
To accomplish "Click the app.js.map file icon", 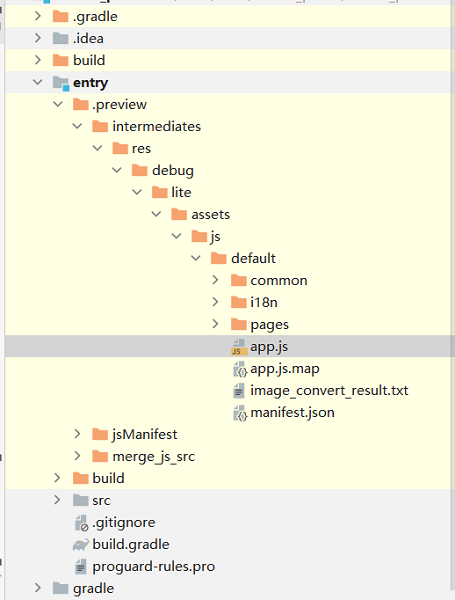I will click(240, 369).
